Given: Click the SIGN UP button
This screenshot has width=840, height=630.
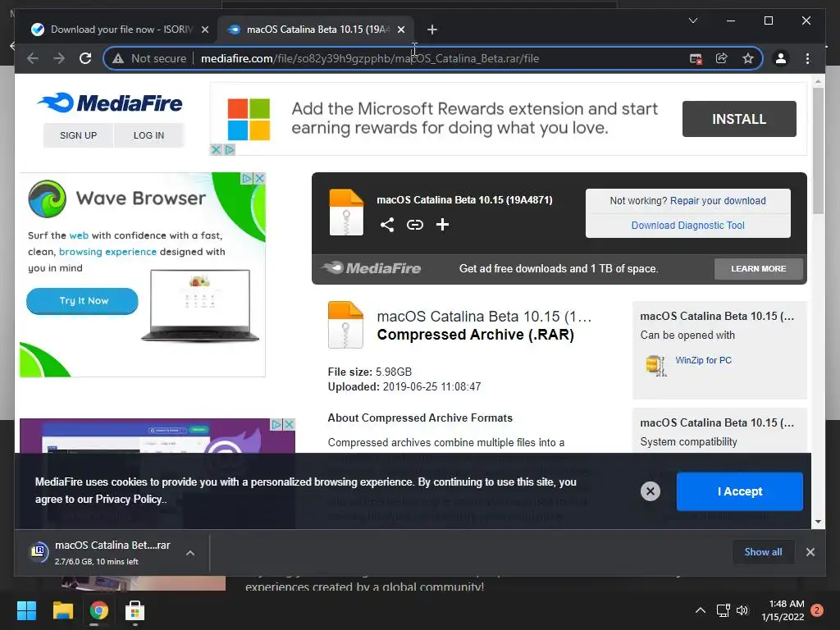Looking at the screenshot, I should pos(78,135).
